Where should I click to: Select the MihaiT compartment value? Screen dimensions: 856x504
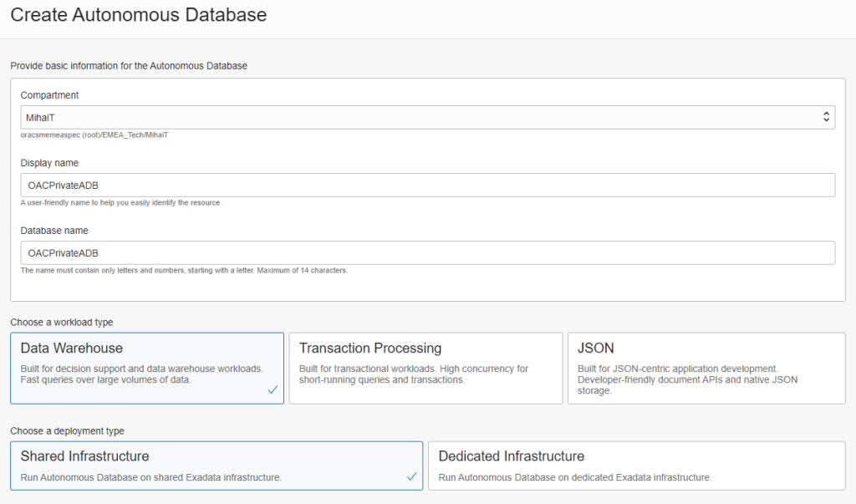click(37, 116)
